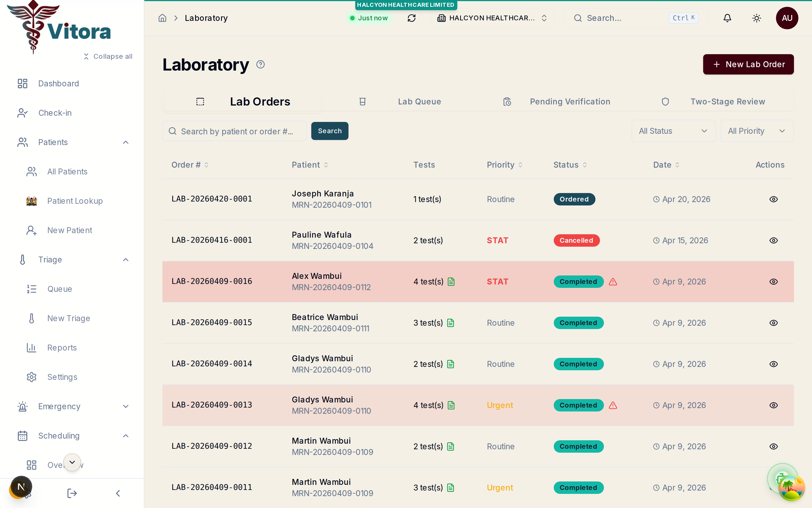Screen dimensions: 812x508
Task: Open results document icon for LAB-20260409-0016
Action: [451, 282]
